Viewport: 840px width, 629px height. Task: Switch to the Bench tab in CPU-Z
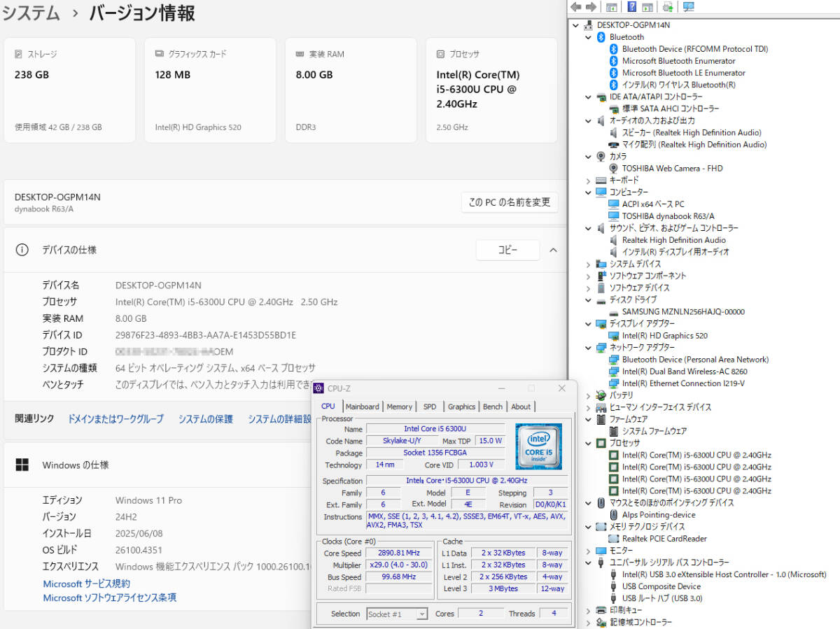click(x=493, y=407)
